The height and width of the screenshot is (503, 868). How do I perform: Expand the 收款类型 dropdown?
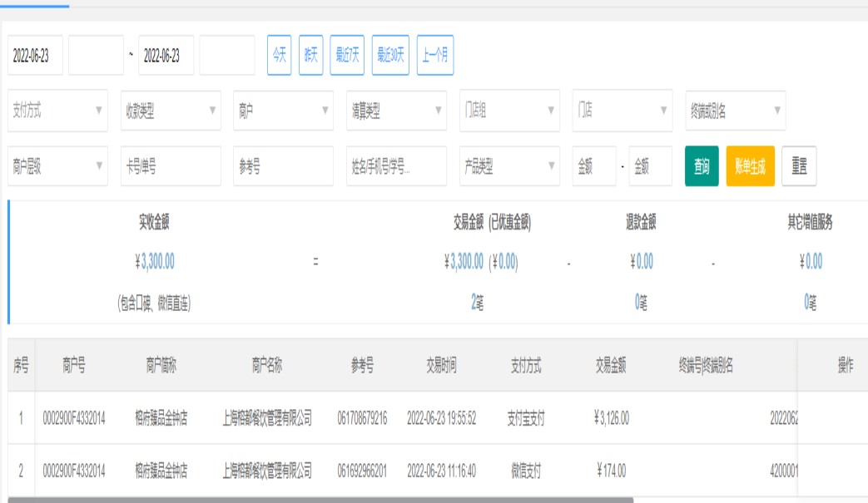click(170, 111)
